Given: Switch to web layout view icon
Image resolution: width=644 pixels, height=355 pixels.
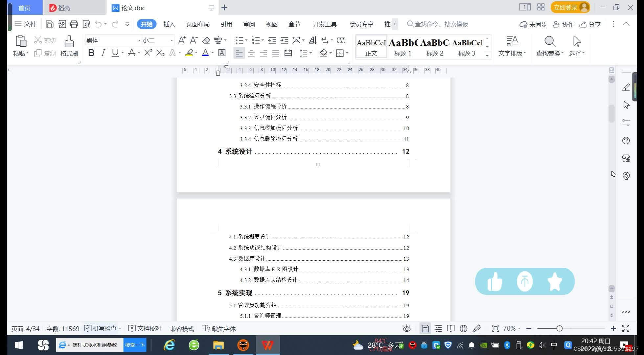Looking at the screenshot, I should click(464, 328).
